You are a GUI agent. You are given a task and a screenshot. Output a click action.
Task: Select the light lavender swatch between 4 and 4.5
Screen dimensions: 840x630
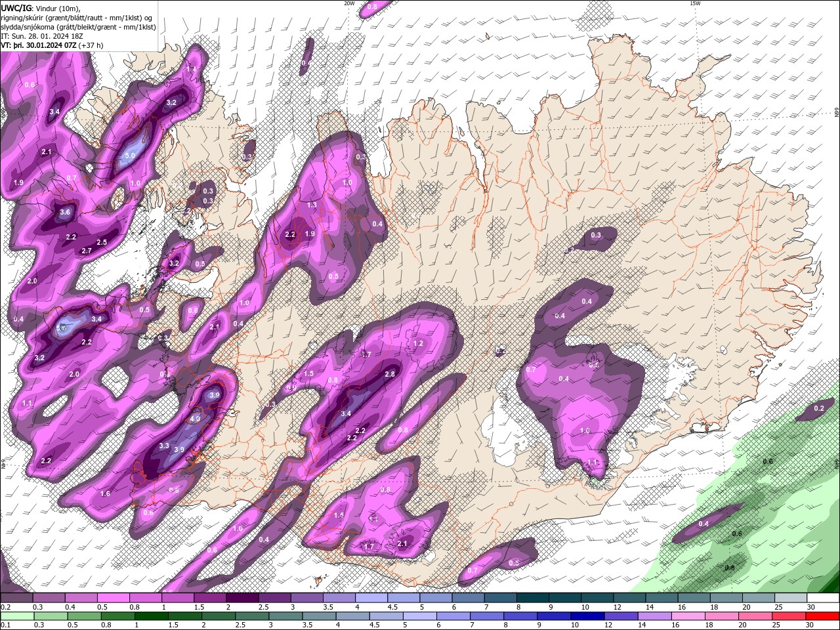pos(371,598)
